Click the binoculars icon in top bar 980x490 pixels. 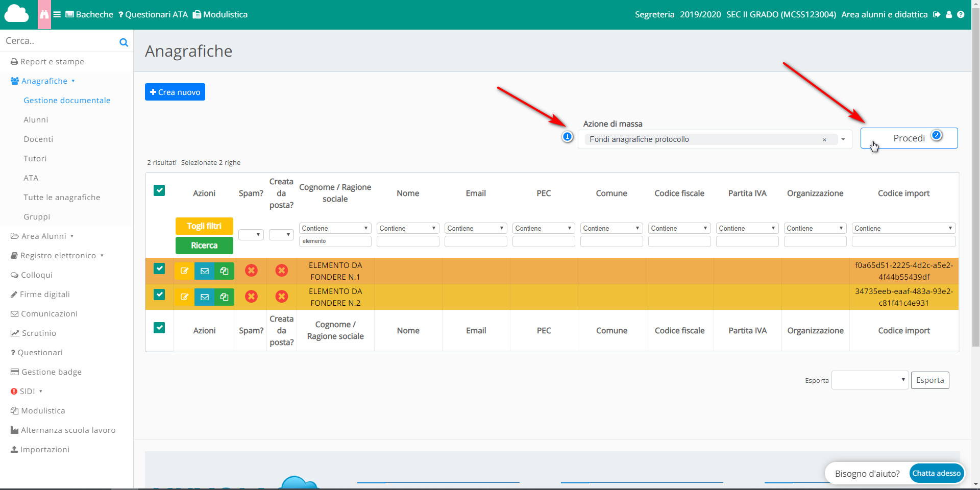coord(44,15)
